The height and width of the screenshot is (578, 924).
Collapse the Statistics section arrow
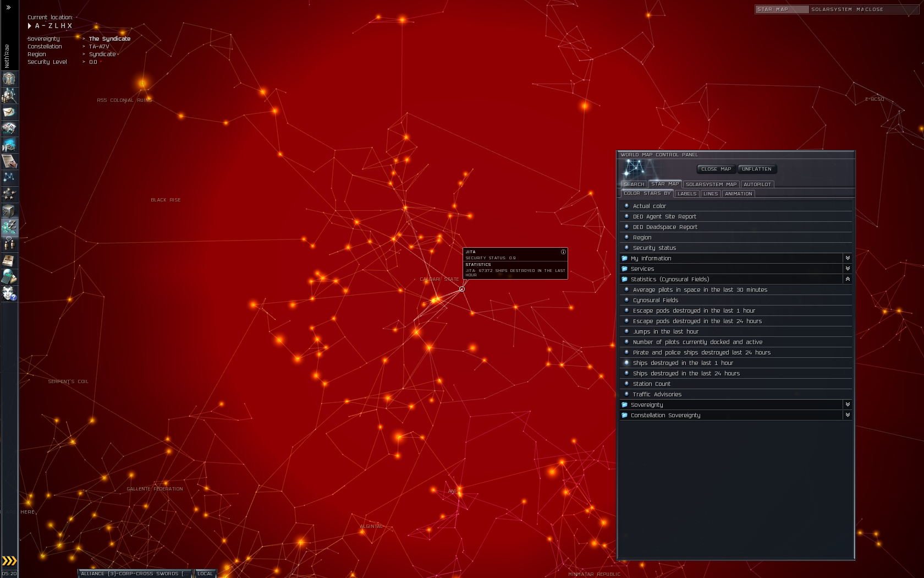(848, 279)
